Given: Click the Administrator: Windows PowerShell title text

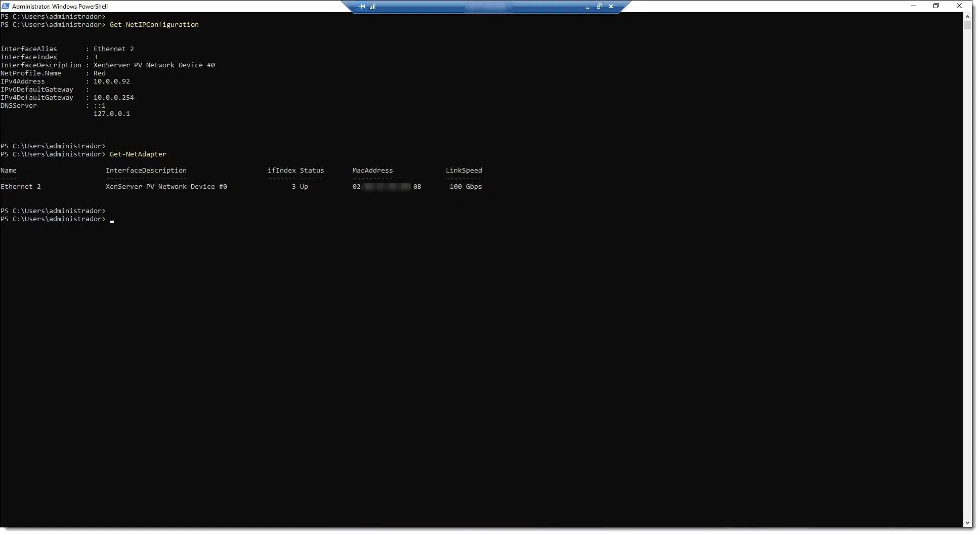Looking at the screenshot, I should click(60, 6).
